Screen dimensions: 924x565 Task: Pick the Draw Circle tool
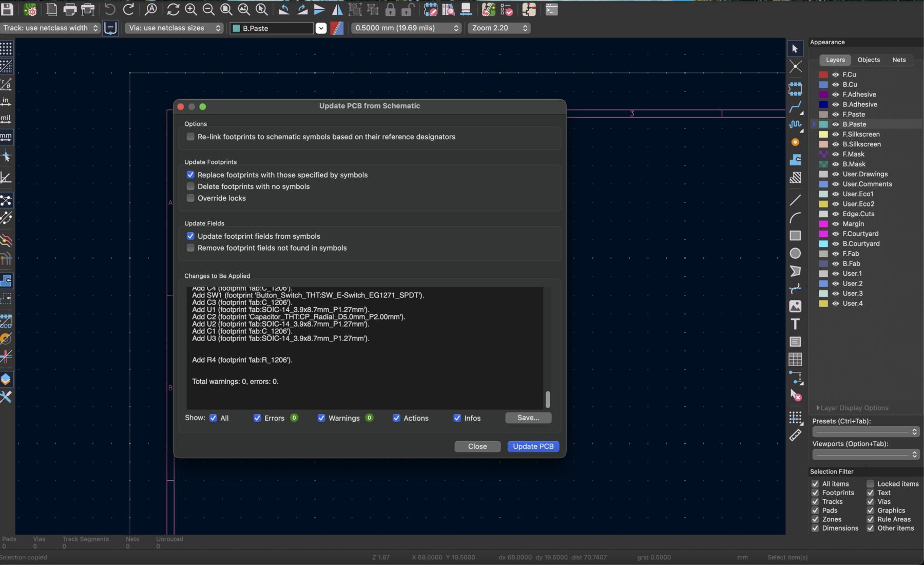pos(796,253)
